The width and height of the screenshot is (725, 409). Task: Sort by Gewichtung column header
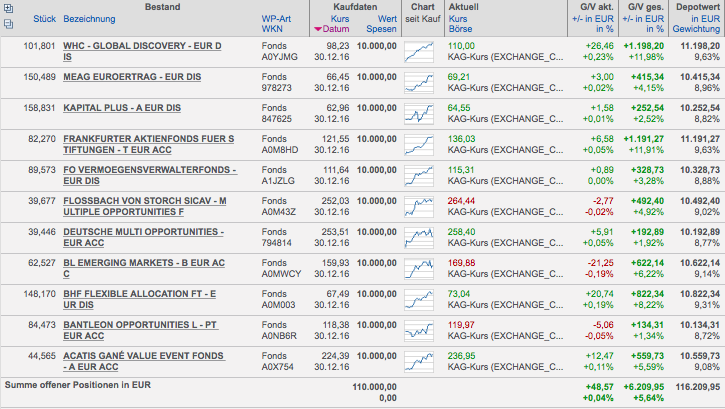[x=696, y=29]
